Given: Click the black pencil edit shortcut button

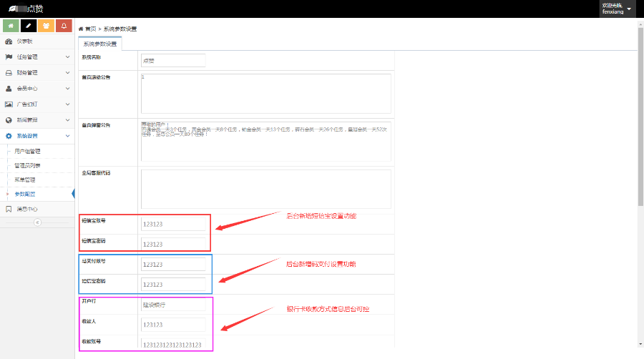Looking at the screenshot, I should (29, 26).
